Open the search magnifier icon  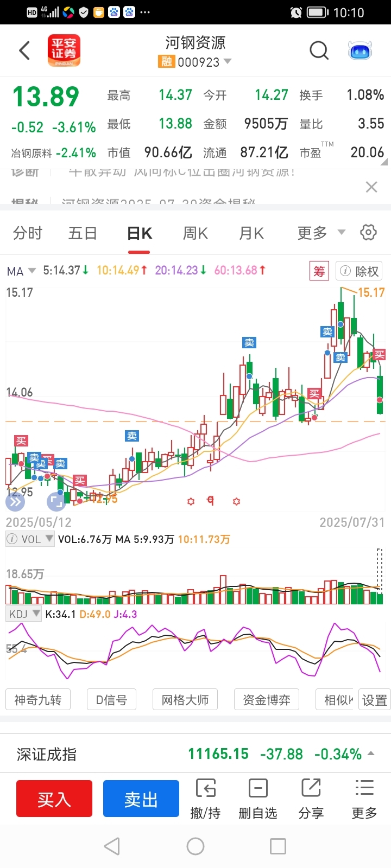point(319,51)
